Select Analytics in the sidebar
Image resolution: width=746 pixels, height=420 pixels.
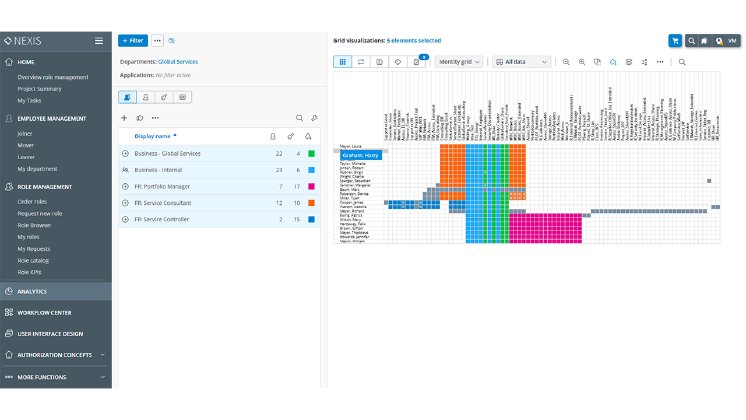33,291
